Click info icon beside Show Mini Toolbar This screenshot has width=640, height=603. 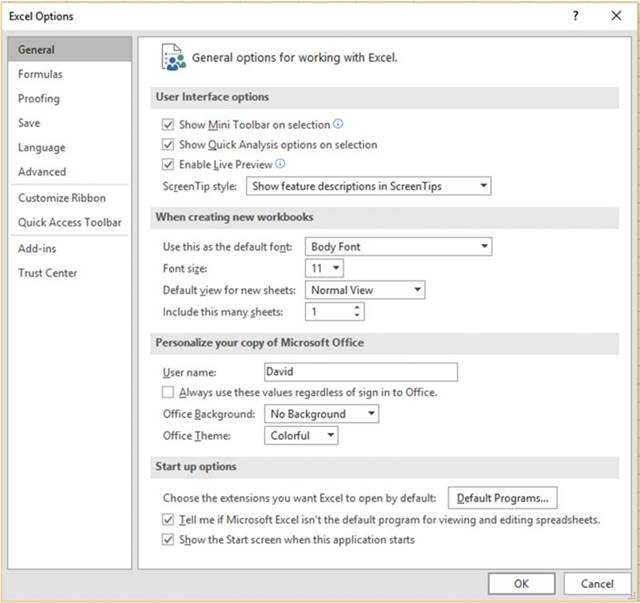point(338,125)
